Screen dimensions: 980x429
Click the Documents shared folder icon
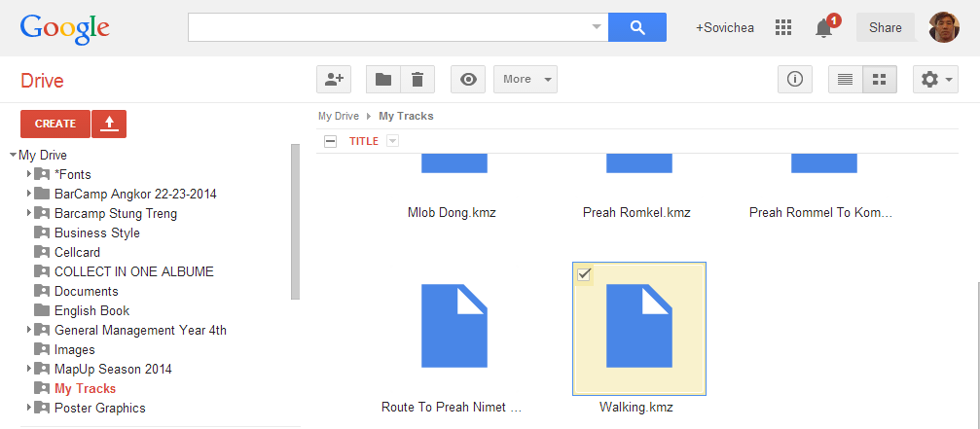[x=42, y=291]
